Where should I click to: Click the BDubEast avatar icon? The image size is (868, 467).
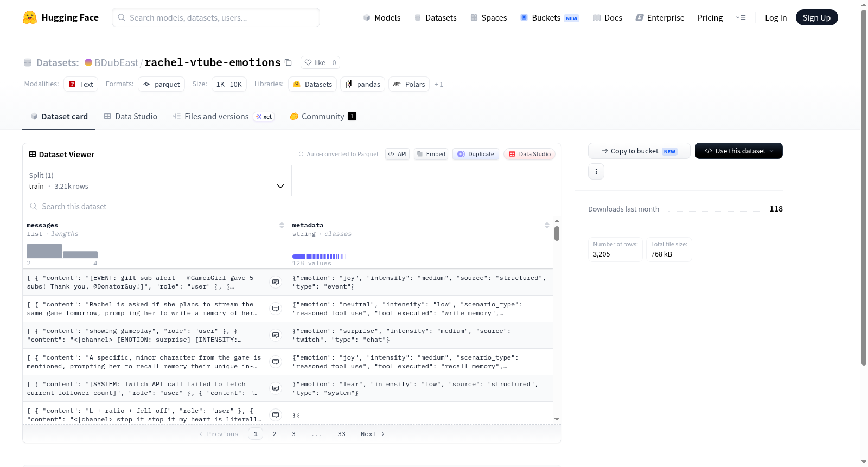(x=88, y=62)
